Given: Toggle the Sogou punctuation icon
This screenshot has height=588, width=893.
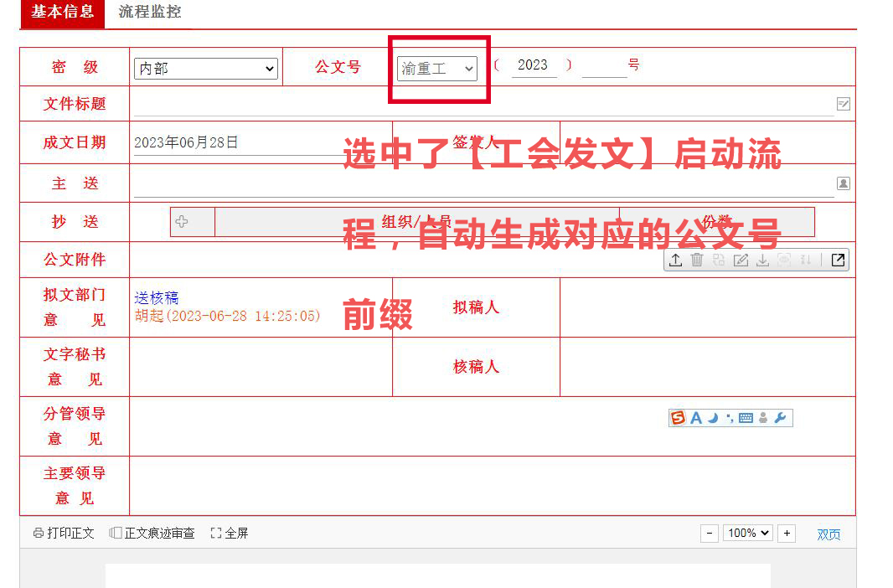Looking at the screenshot, I should pos(730,418).
